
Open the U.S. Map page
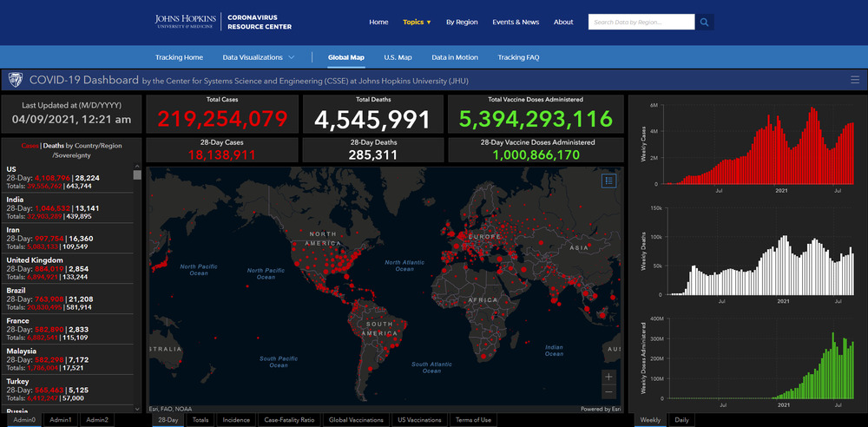coord(398,57)
